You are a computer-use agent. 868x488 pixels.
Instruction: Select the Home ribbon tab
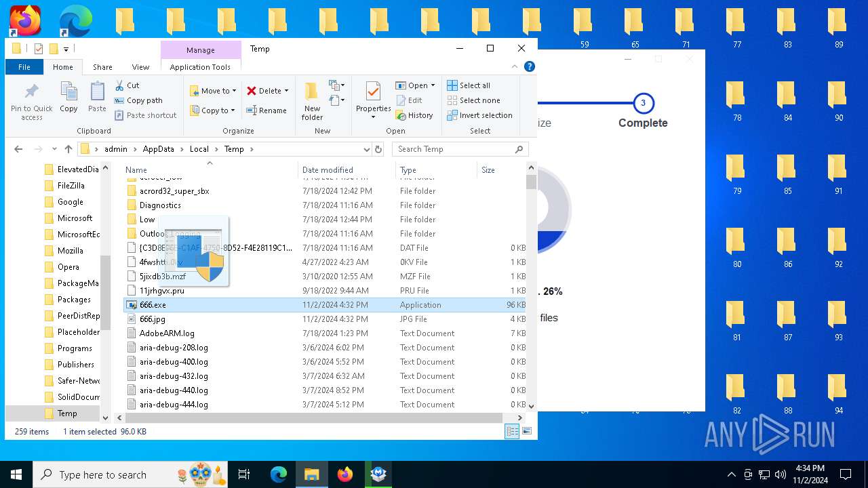[x=63, y=67]
